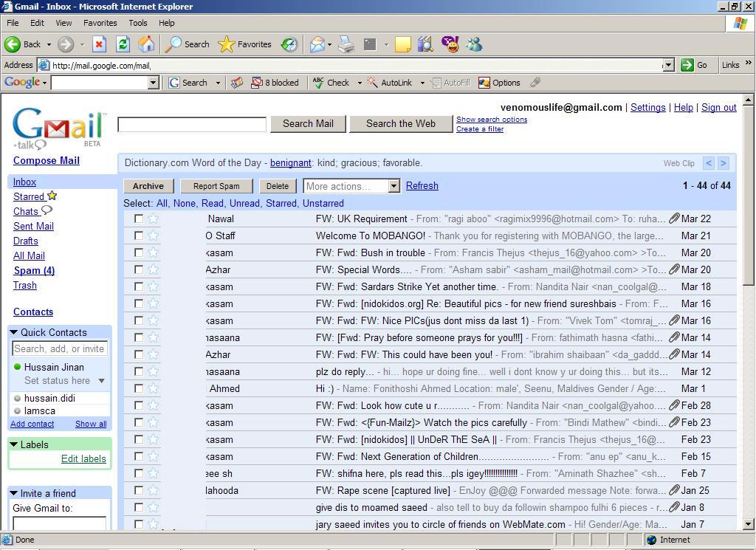Open the Spam (4) folder

[34, 270]
